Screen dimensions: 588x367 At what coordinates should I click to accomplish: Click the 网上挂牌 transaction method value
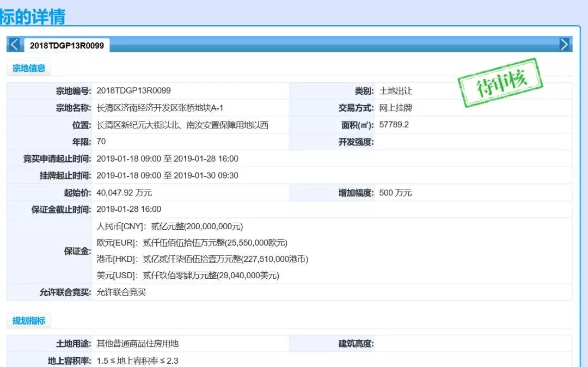396,108
